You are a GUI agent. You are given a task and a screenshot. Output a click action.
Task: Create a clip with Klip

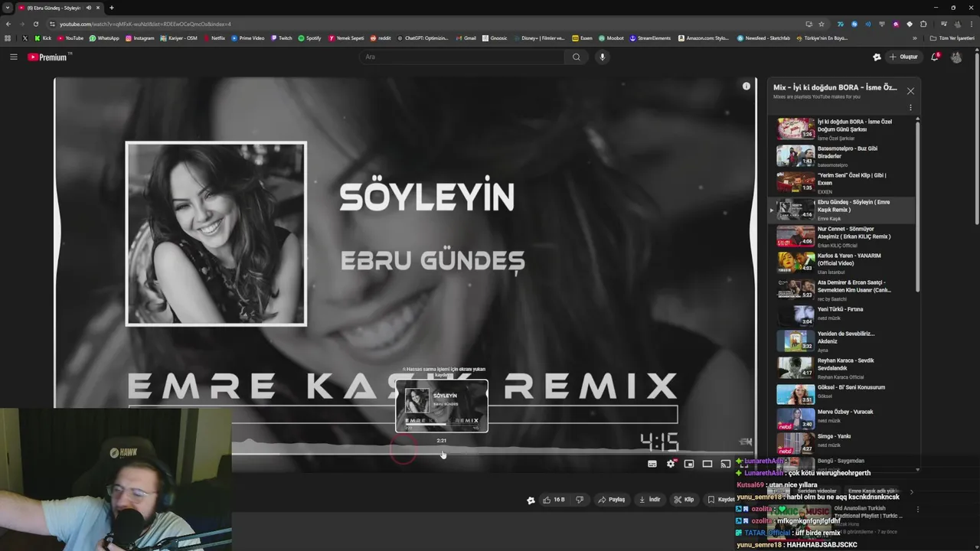click(x=684, y=500)
